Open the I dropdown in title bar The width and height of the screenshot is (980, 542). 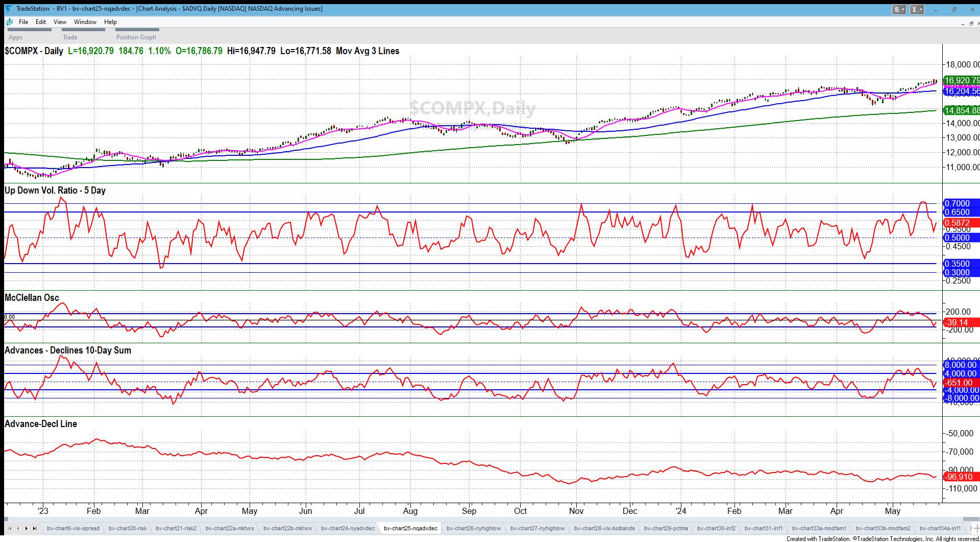[917, 9]
